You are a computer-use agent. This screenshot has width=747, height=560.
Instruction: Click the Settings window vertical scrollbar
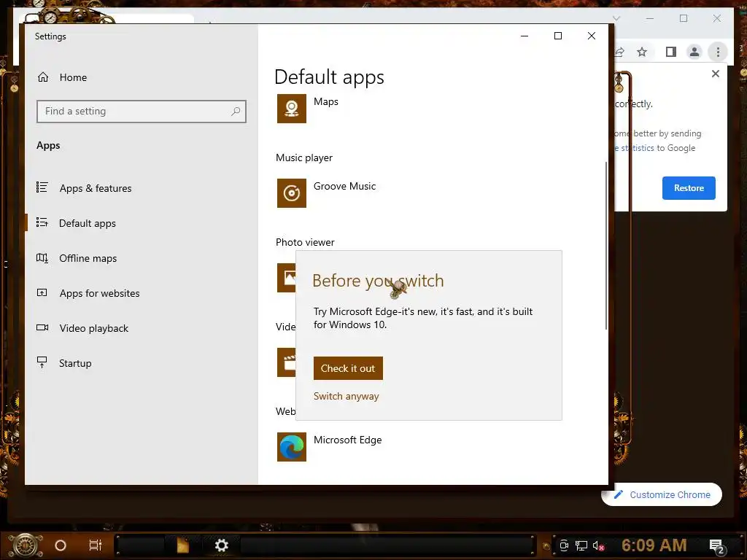pyautogui.click(x=606, y=245)
